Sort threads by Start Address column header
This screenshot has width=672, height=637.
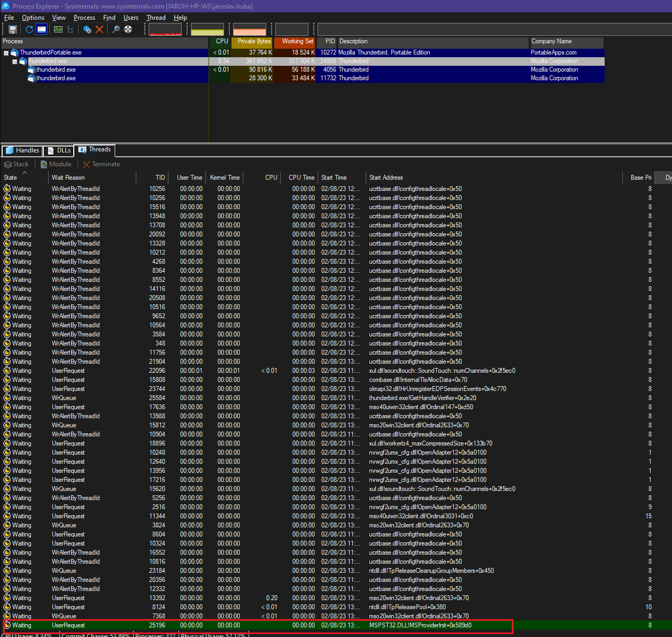(494, 178)
